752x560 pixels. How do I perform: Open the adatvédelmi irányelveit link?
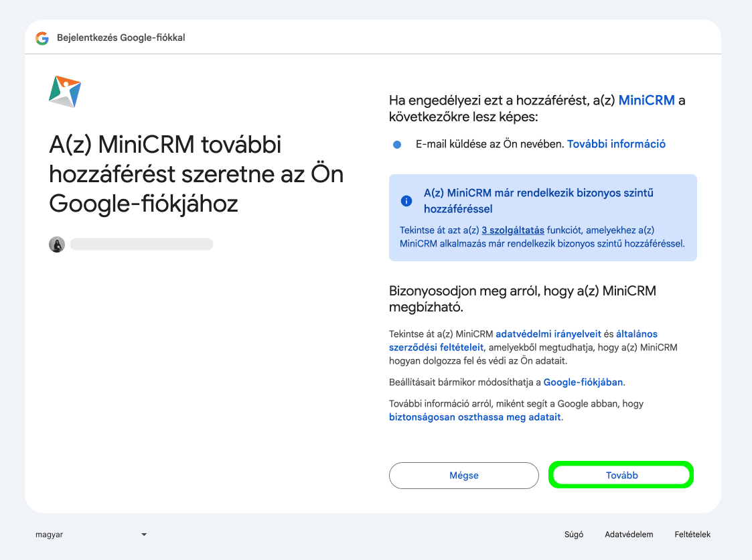point(548,334)
